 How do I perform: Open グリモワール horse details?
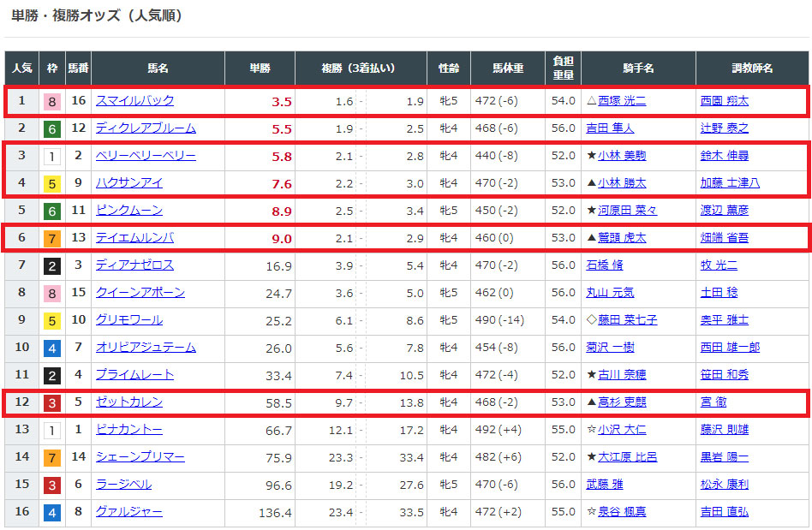point(128,320)
